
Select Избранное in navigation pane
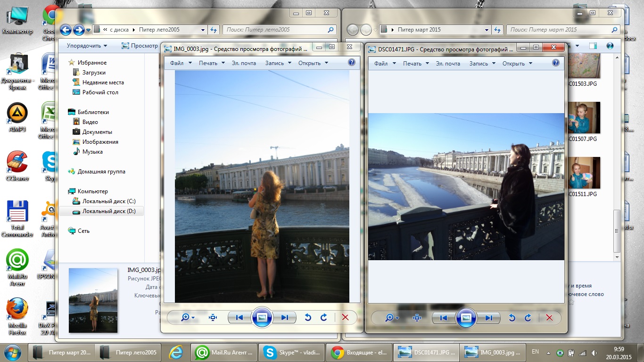(87, 63)
